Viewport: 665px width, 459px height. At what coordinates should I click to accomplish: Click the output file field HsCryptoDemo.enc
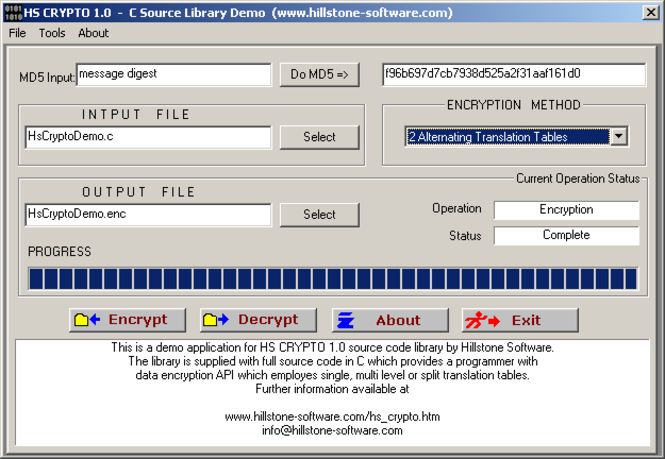[148, 215]
